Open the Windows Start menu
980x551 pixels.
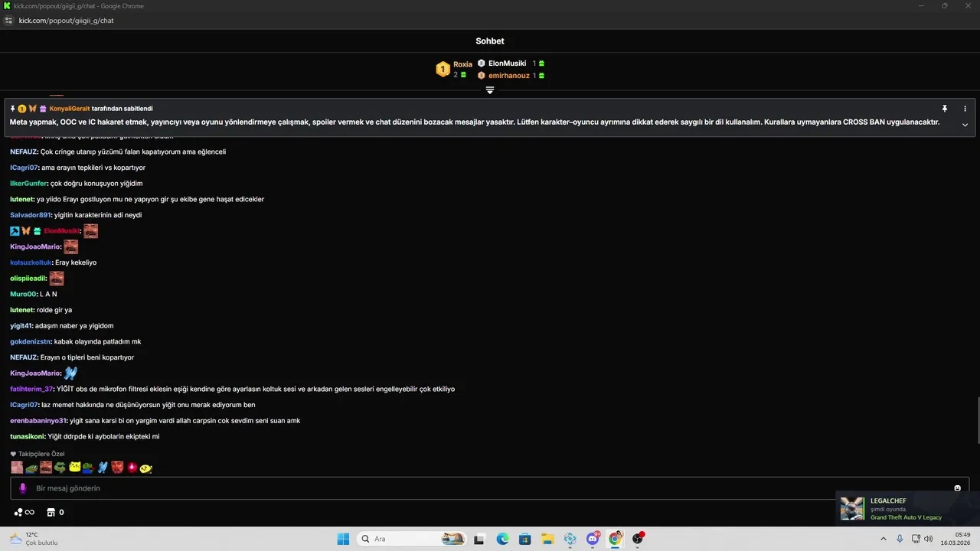click(343, 539)
